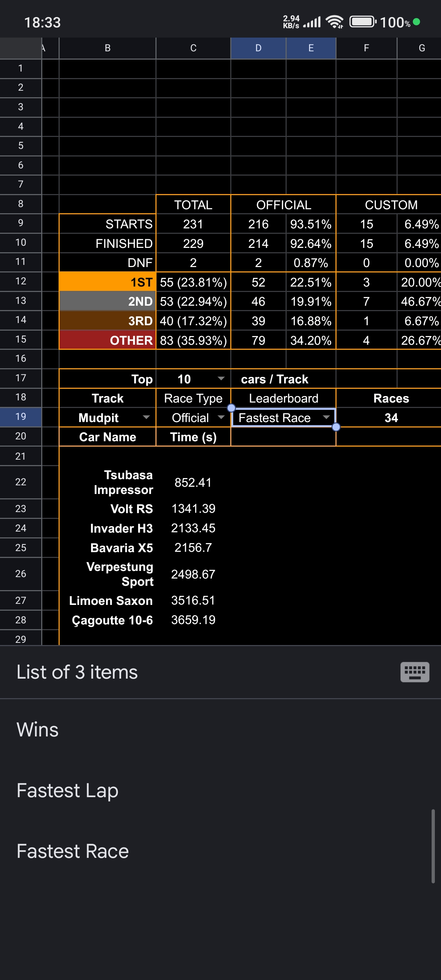Select the orange 1ST cell
The width and height of the screenshot is (441, 980).
point(107,282)
